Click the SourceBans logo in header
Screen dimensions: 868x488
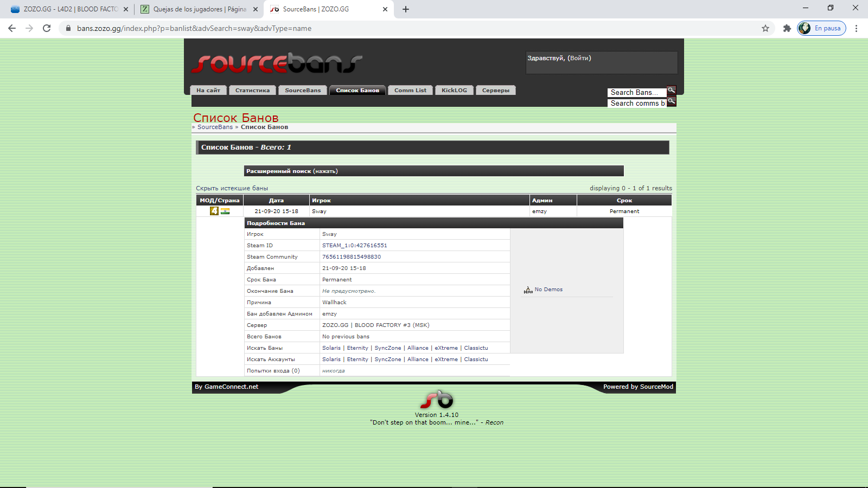277,63
